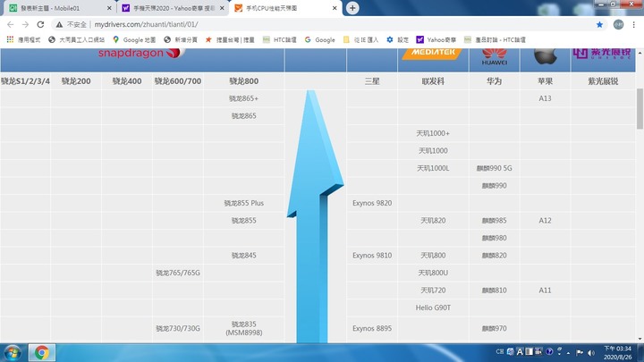Select the 骁龙845 cell
This screenshot has height=362, width=644.
244,256
